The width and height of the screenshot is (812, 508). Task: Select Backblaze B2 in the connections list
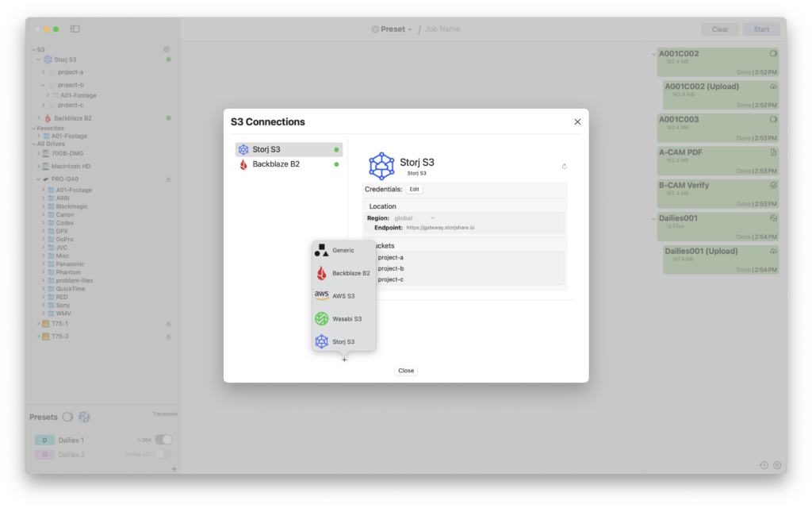click(289, 164)
